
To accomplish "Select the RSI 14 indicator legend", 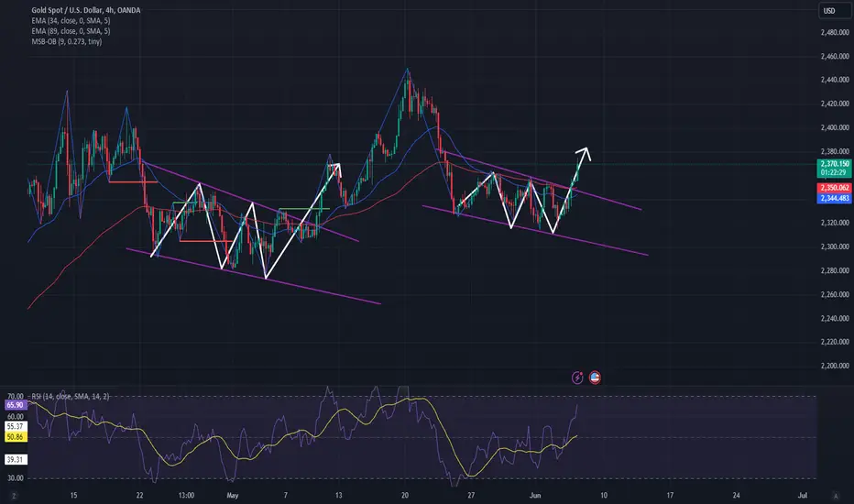I will click(70, 397).
